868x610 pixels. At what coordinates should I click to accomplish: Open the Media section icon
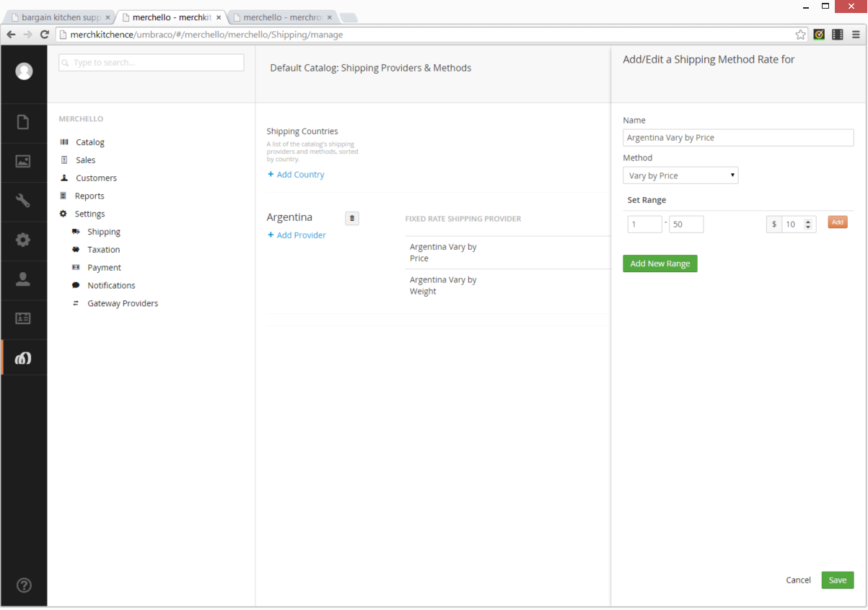point(23,161)
